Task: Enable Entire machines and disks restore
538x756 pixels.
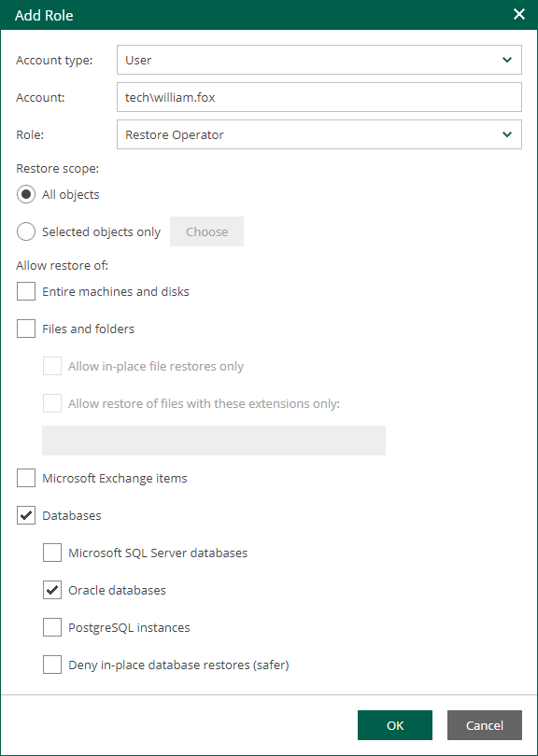Action: (x=25, y=291)
